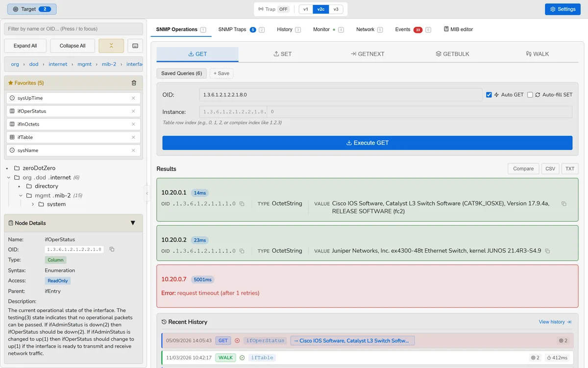Collapse org.dod.internet tree node
The width and height of the screenshot is (588, 368).
(x=9, y=178)
